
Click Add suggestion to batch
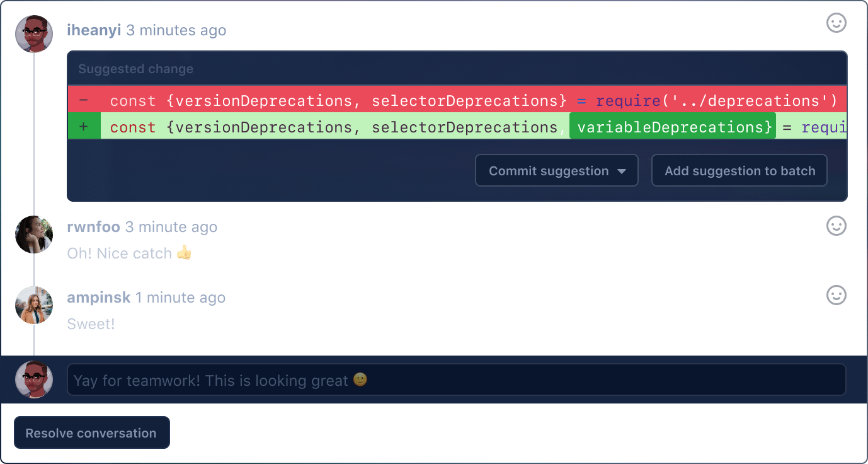739,170
